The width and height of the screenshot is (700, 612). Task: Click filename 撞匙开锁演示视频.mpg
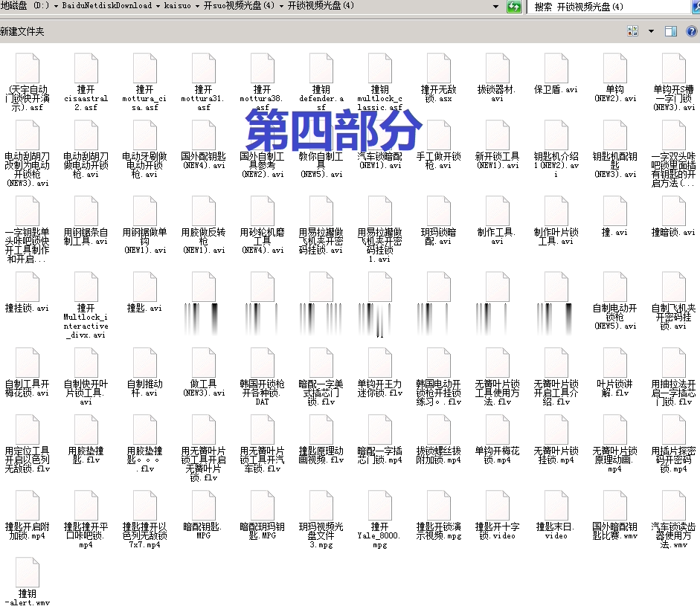point(438,531)
